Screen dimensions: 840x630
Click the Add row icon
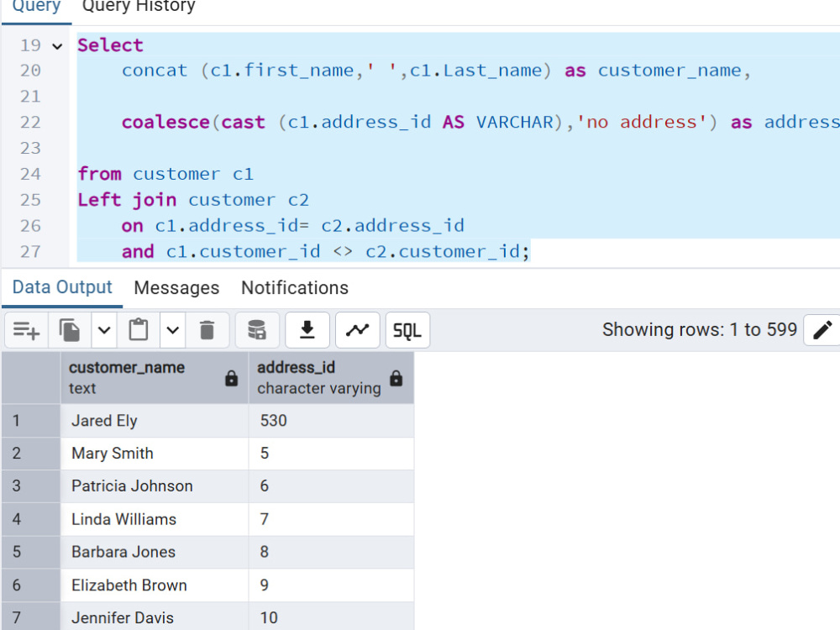(x=26, y=330)
